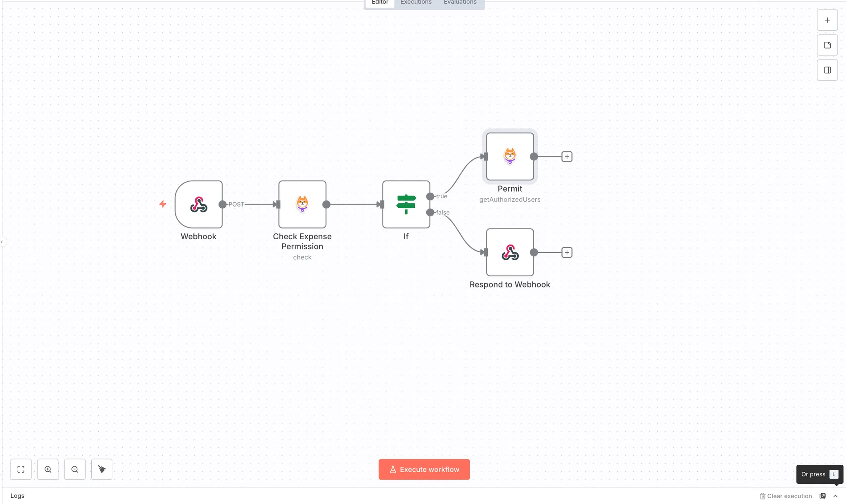Expand the collapsed left sidebar arrow
Image resolution: width=846 pixels, height=504 pixels.
pyautogui.click(x=2, y=242)
